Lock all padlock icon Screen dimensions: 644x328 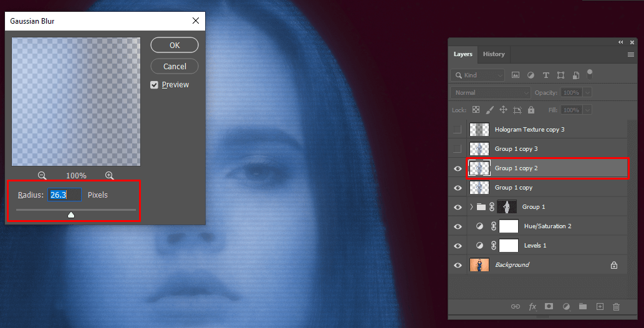(x=531, y=110)
